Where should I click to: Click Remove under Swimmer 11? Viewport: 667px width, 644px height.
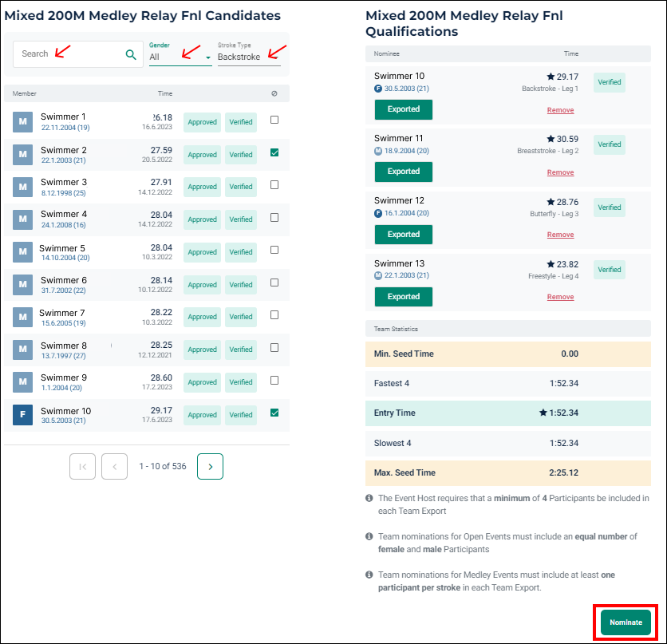560,172
